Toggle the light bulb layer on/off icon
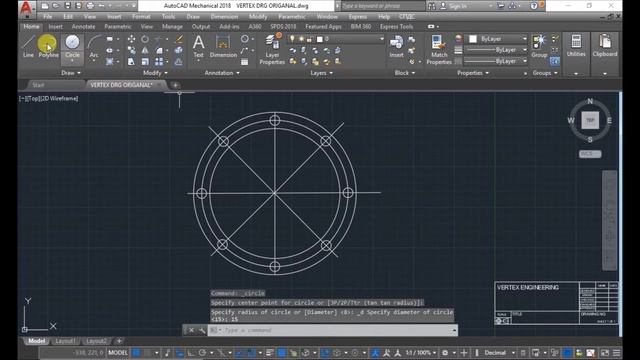This screenshot has width=640, height=360. click(x=292, y=39)
